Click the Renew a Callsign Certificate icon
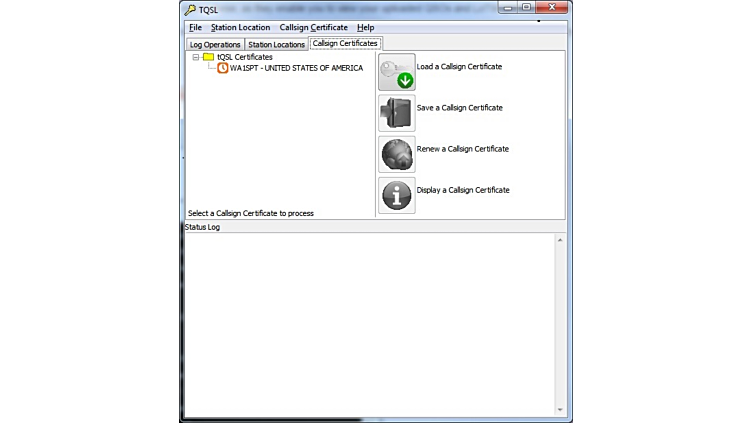Image resolution: width=752 pixels, height=423 pixels. 397,154
